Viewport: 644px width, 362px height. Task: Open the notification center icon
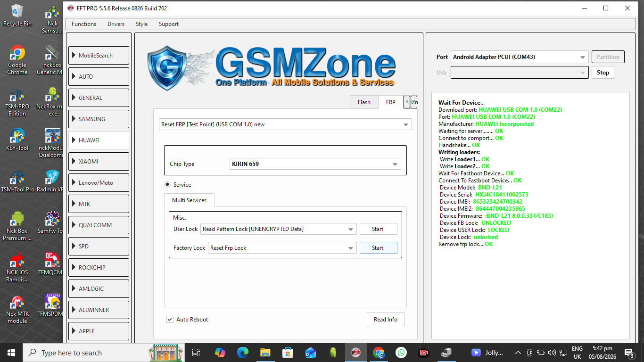629,353
